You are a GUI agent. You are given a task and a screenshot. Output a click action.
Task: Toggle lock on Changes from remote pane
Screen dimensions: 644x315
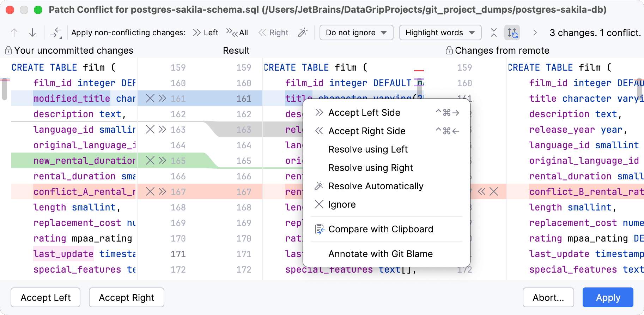coord(449,50)
